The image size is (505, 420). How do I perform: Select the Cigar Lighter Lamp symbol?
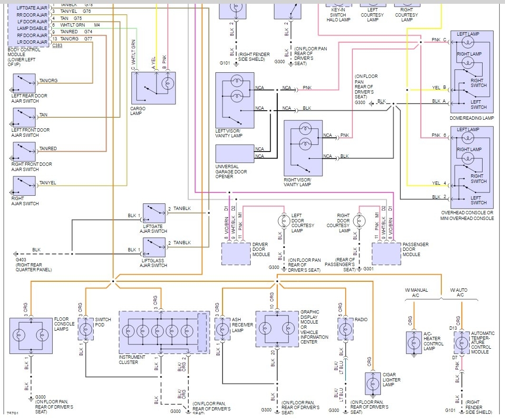coord(373,383)
